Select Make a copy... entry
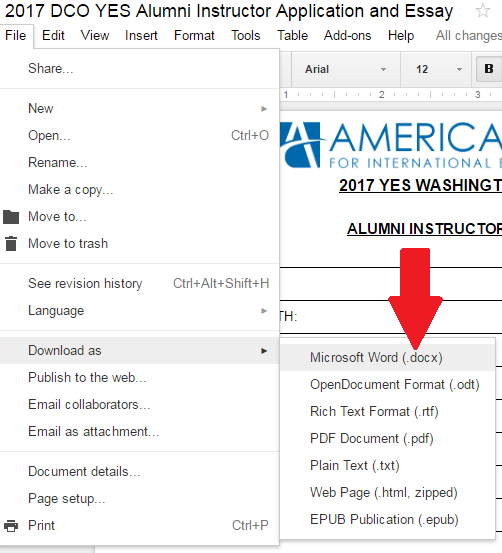The width and height of the screenshot is (502, 553). click(140, 190)
